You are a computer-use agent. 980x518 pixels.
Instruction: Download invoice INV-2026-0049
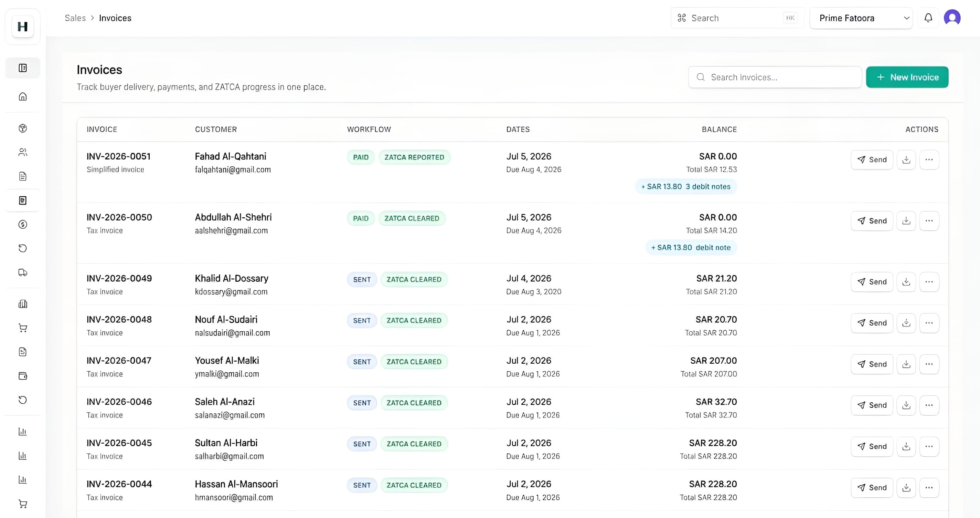906,282
